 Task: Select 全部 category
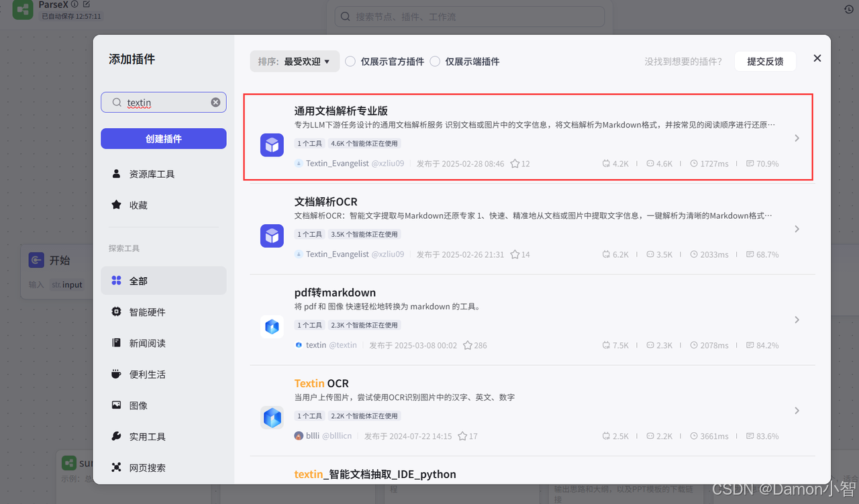(x=164, y=281)
